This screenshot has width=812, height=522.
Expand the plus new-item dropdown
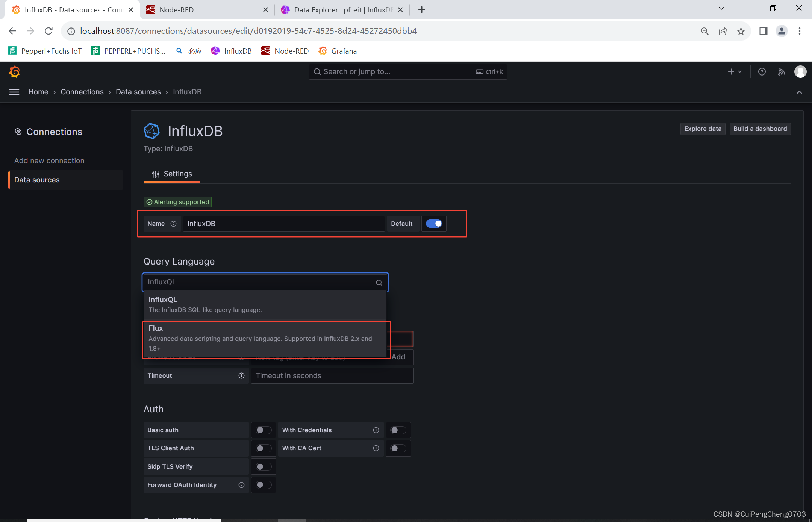click(735, 71)
